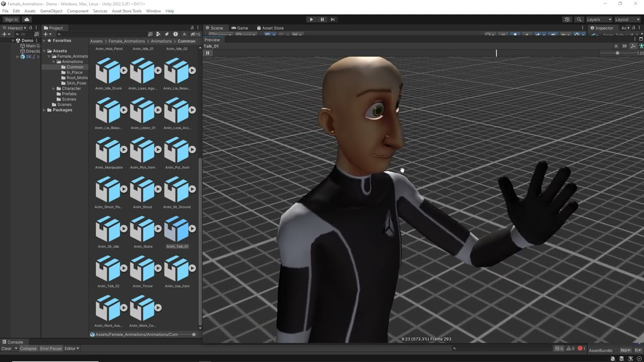Open the File menu
644x362 pixels.
[x=5, y=11]
